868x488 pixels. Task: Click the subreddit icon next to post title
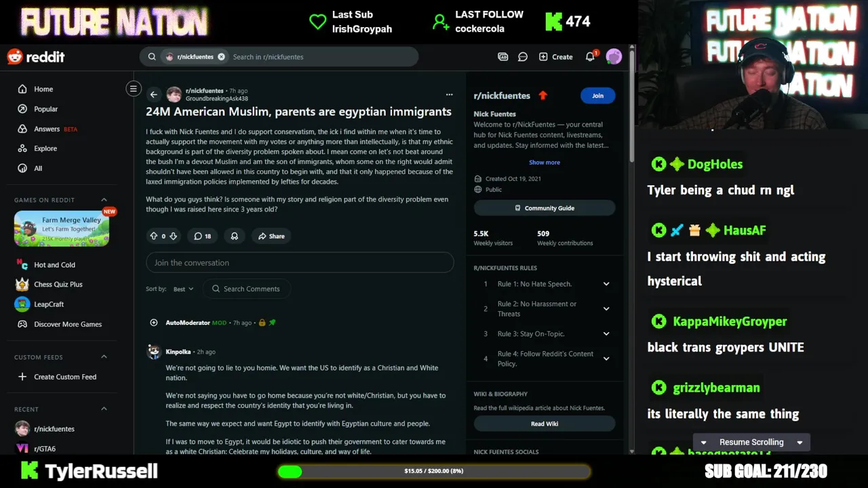pos(174,94)
